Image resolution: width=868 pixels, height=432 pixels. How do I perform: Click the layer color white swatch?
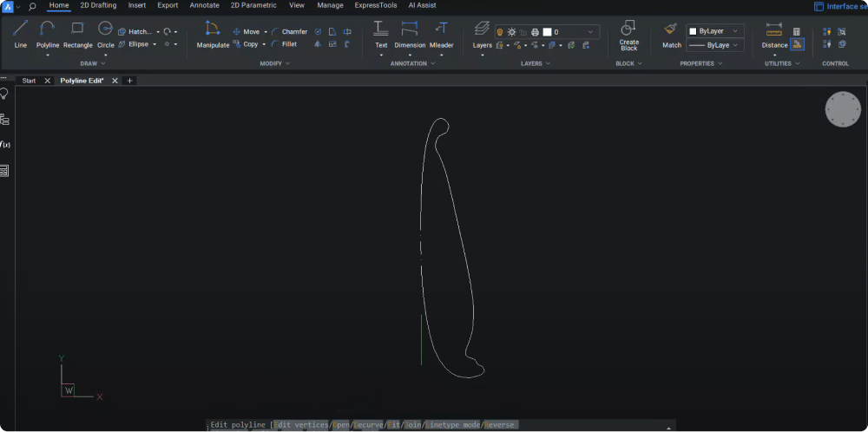tap(547, 32)
